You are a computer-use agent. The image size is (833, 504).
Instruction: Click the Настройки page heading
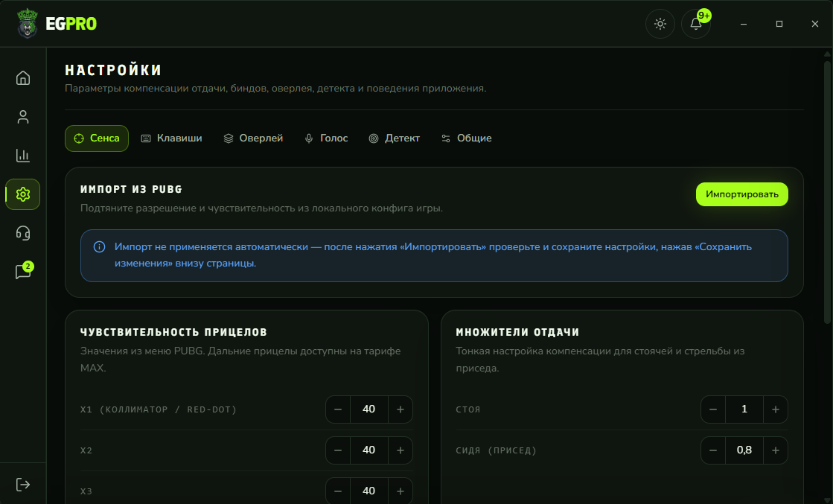(x=113, y=70)
